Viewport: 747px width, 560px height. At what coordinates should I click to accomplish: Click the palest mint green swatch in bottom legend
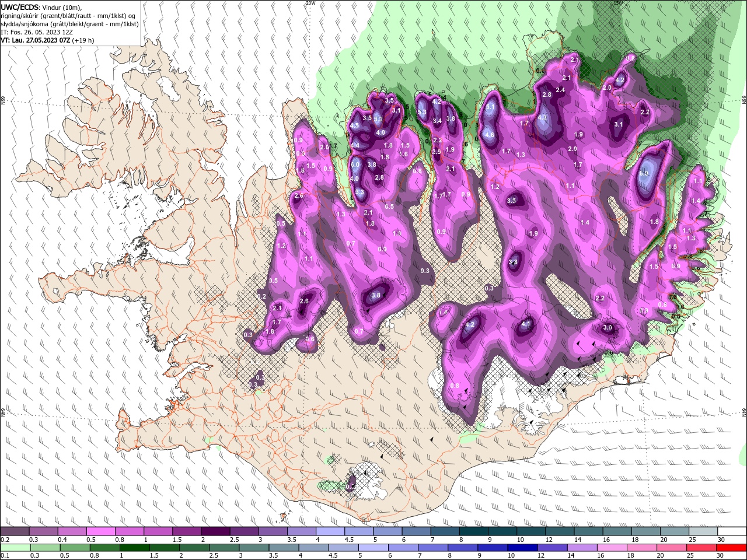[15, 547]
